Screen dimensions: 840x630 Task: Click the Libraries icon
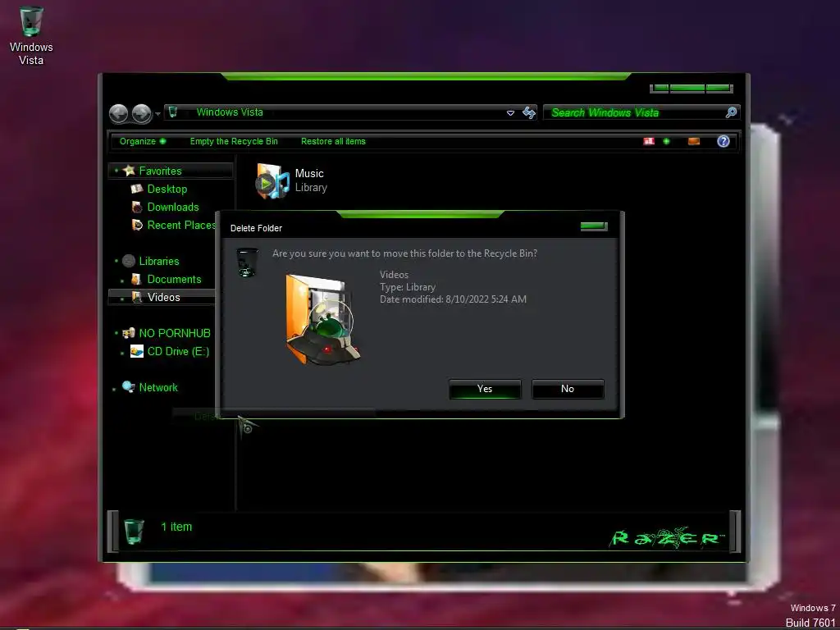pyautogui.click(x=129, y=261)
